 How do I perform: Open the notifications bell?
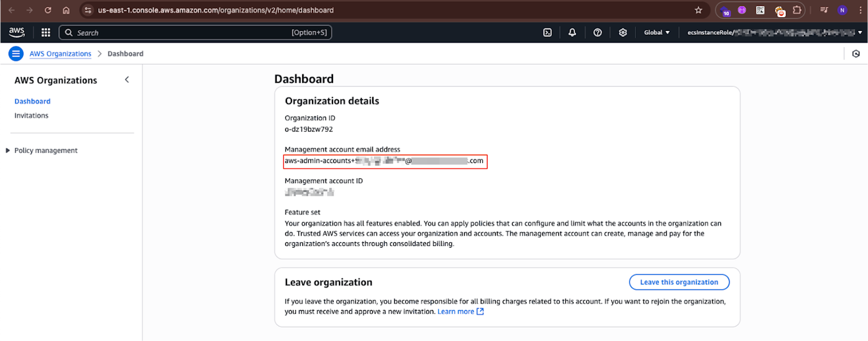572,33
